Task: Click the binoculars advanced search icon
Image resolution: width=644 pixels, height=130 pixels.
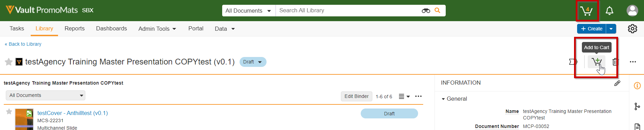Action: (426, 11)
